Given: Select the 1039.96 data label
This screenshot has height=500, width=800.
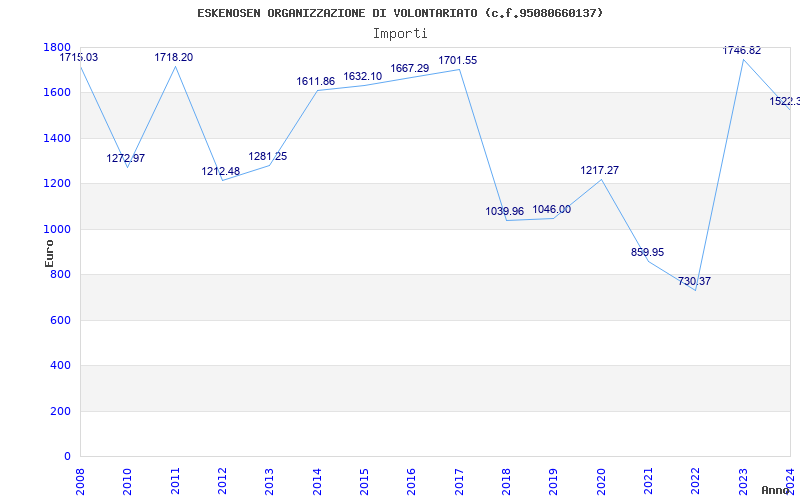Looking at the screenshot, I should pyautogui.click(x=505, y=211).
